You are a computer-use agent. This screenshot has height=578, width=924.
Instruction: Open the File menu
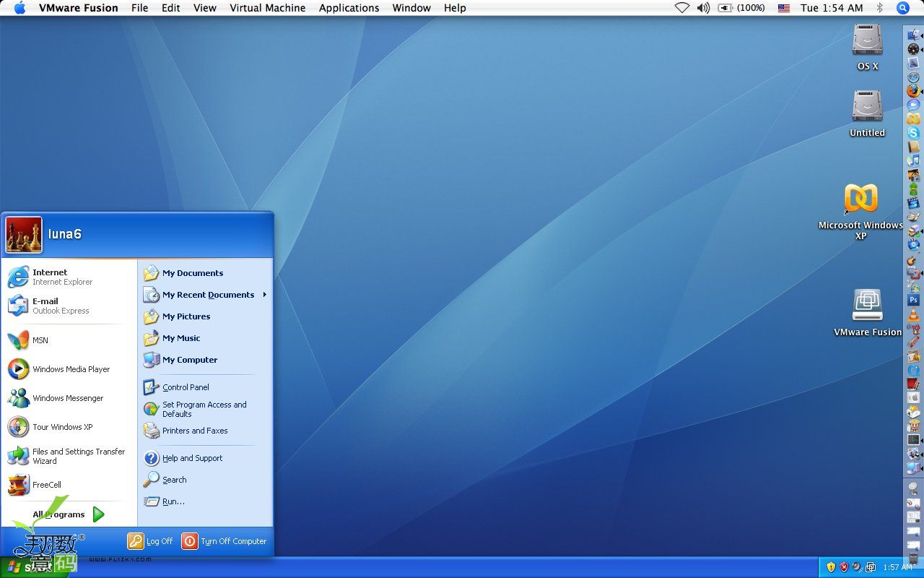click(140, 8)
